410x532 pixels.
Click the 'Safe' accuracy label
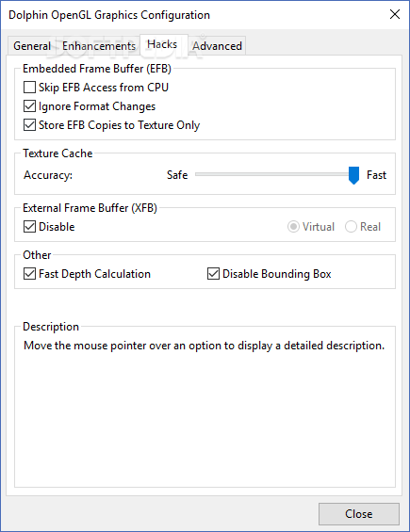coord(177,175)
